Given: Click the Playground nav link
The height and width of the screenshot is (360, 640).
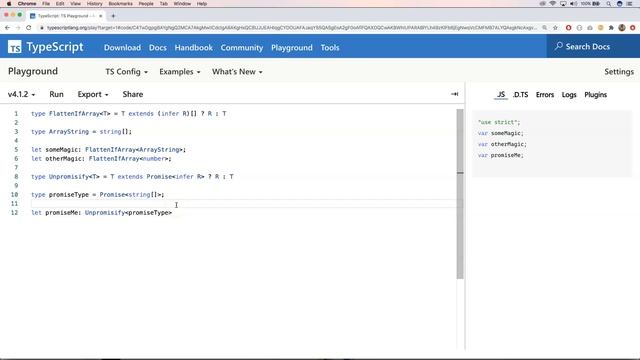Looking at the screenshot, I should 291,47.
